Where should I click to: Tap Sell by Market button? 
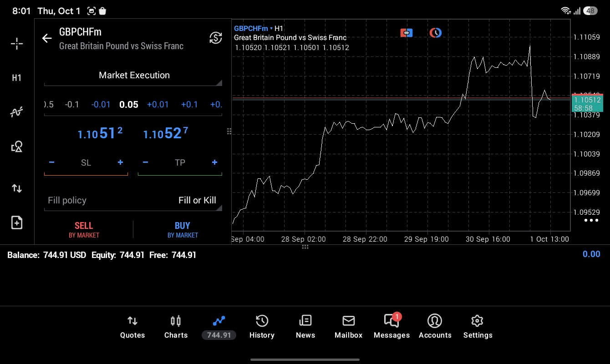click(x=84, y=229)
